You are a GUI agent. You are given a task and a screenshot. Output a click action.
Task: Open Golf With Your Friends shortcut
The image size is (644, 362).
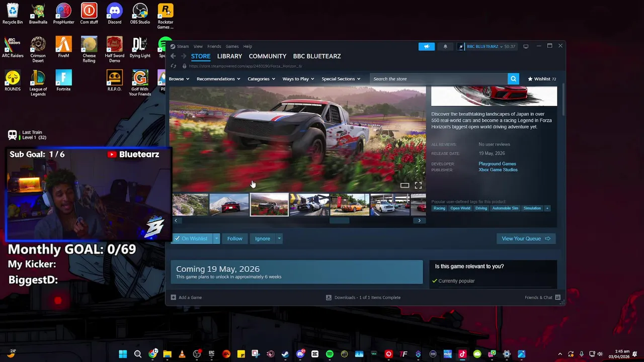[140, 83]
